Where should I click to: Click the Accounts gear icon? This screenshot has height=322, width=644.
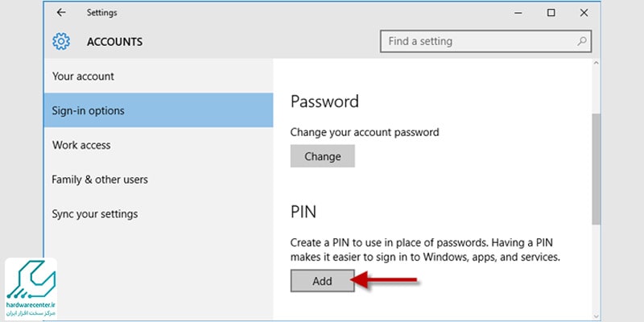point(61,42)
